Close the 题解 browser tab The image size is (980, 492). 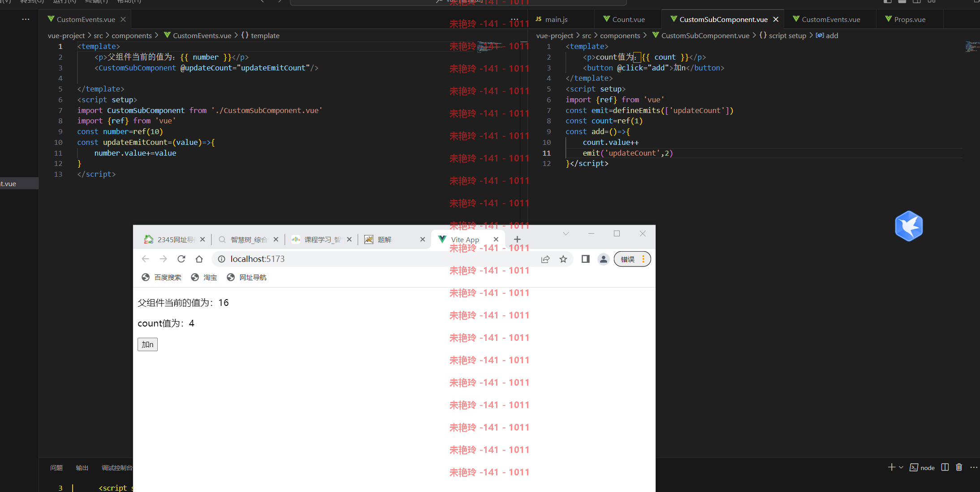422,239
